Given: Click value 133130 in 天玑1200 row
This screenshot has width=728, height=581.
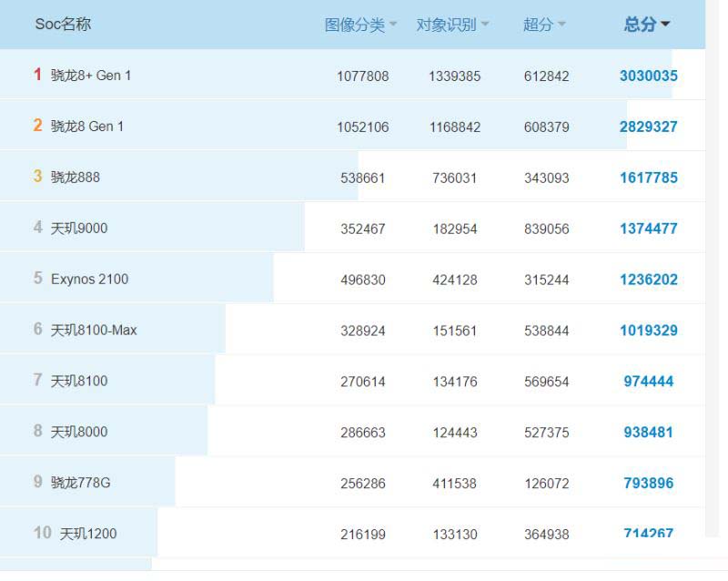Looking at the screenshot, I should [454, 535].
